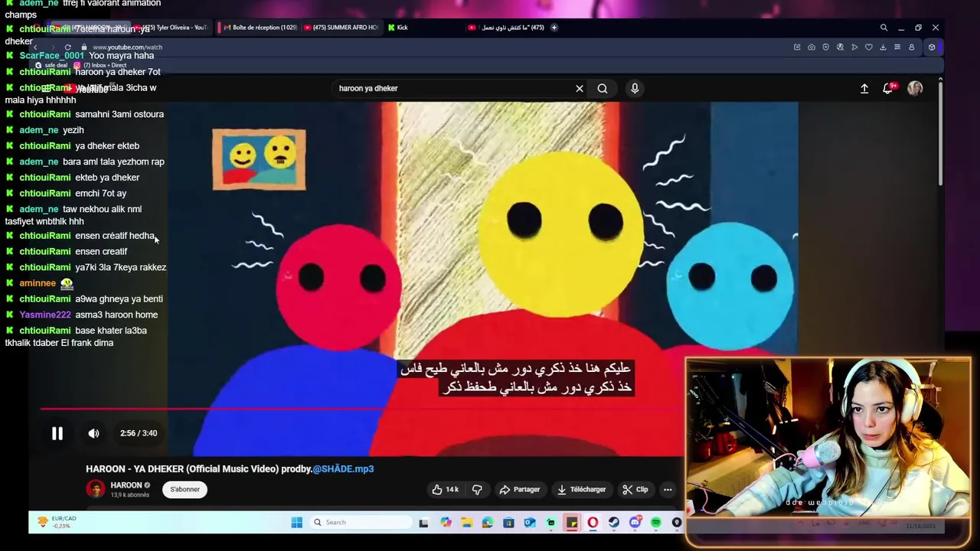Image resolution: width=980 pixels, height=551 pixels.
Task: Click the Partager share button
Action: coord(520,490)
